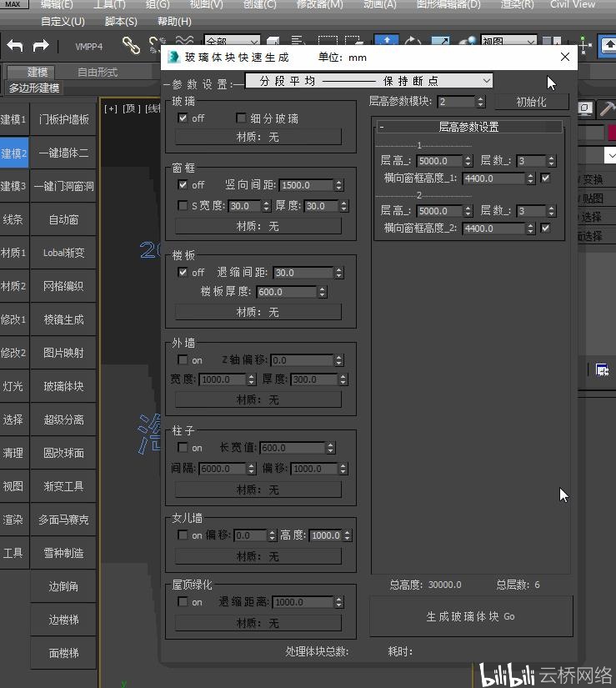Click the 玻璃体块 script button
The image size is (616, 688).
[x=63, y=386]
